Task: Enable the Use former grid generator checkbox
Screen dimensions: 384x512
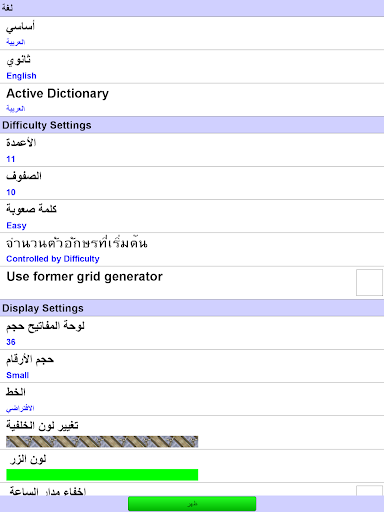Action: (369, 282)
